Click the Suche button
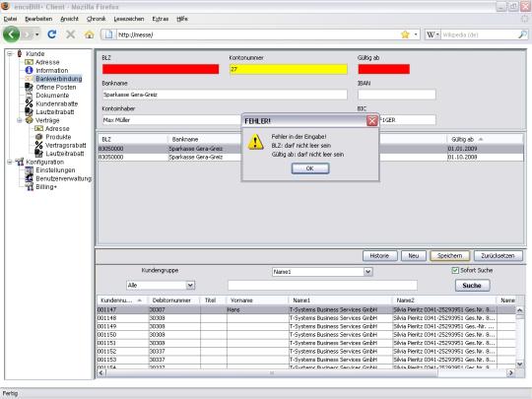Screen dimensions: 532x399 [x=472, y=286]
